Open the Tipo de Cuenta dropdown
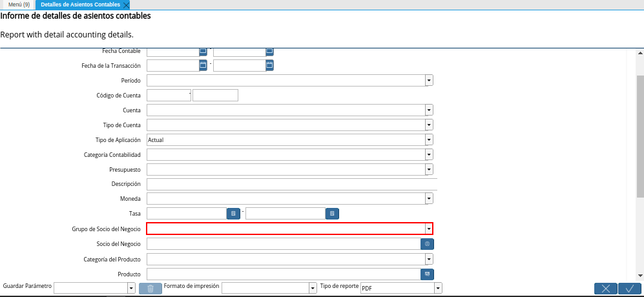Viewport: 644px width, 297px height. point(429,125)
